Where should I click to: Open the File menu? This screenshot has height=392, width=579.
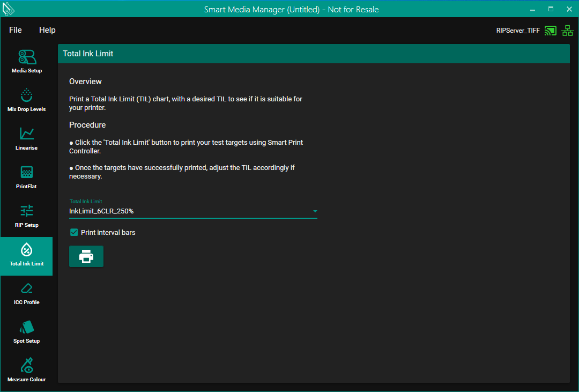[x=16, y=30]
